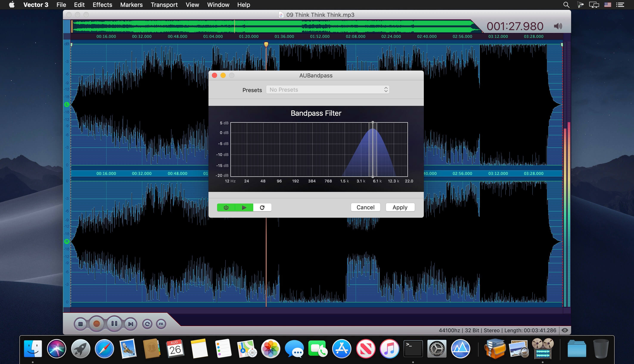634x364 pixels.
Task: Click the volume speaker icon near the time display
Action: coord(558,26)
